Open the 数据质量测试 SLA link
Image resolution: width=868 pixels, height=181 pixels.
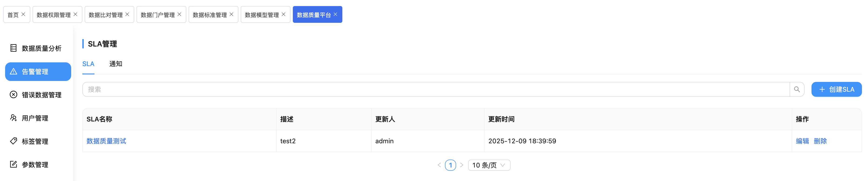[106, 141]
